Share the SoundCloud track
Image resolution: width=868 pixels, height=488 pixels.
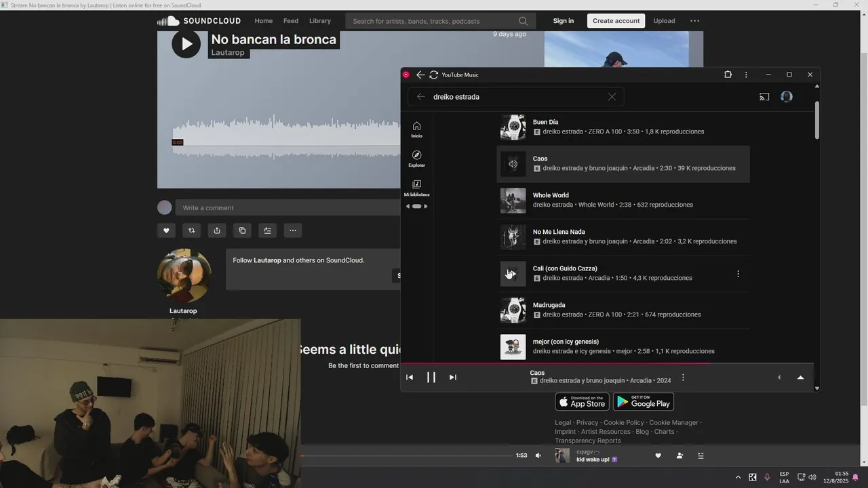click(x=217, y=230)
